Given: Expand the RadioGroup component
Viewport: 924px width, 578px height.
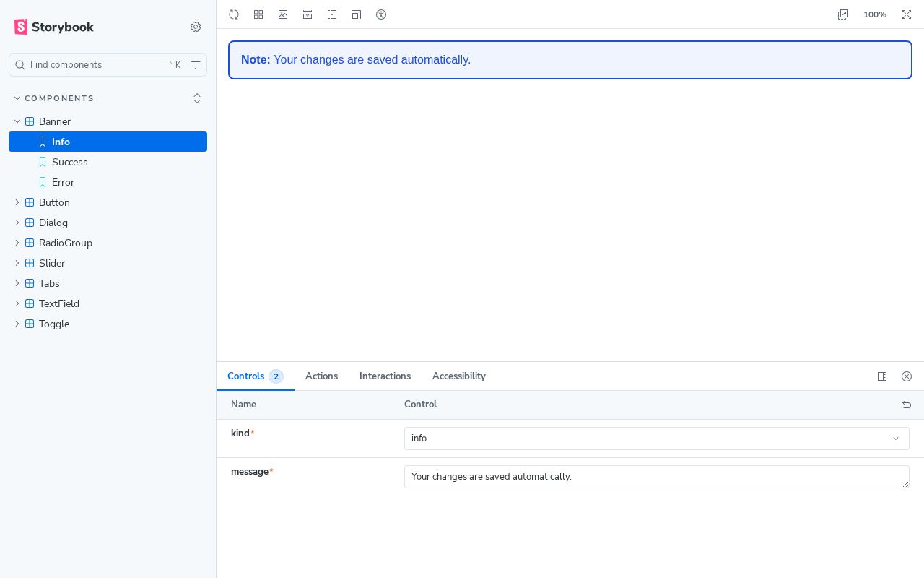Looking at the screenshot, I should coord(108,243).
